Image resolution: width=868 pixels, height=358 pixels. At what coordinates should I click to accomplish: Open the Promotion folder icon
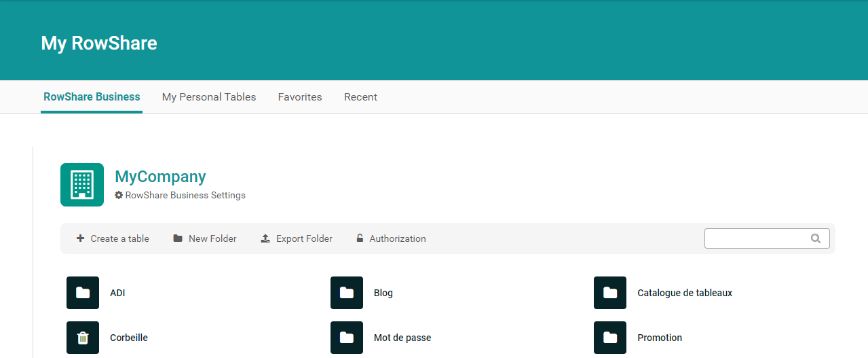pyautogui.click(x=610, y=338)
